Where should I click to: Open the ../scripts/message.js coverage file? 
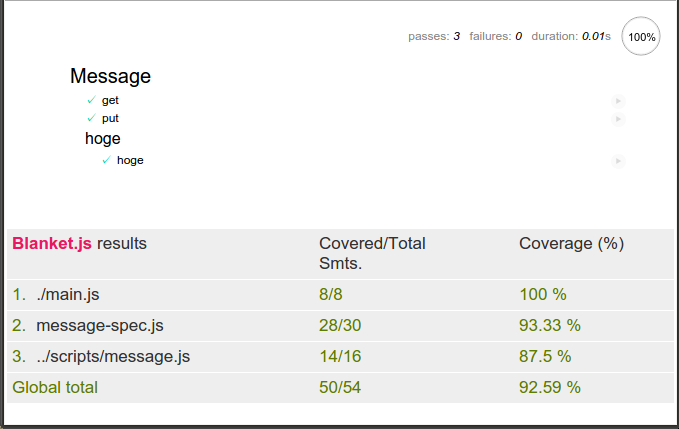(113, 357)
